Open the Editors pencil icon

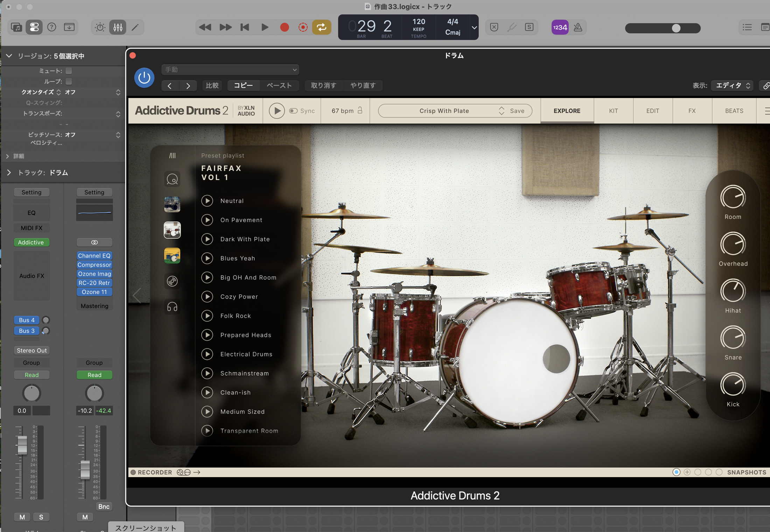click(135, 27)
